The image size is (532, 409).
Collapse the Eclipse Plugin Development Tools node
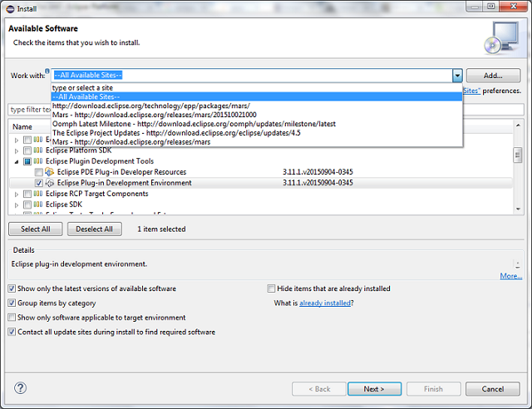coord(17,161)
